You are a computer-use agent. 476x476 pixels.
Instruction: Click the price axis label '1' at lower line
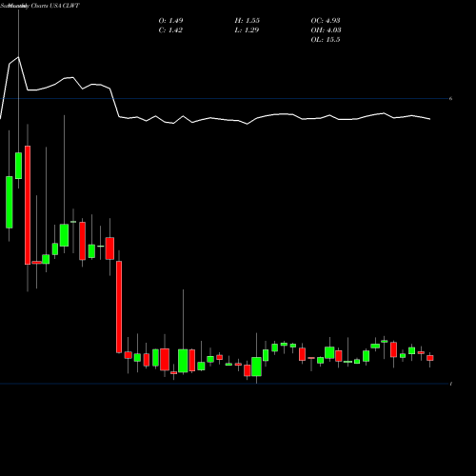coord(451,384)
